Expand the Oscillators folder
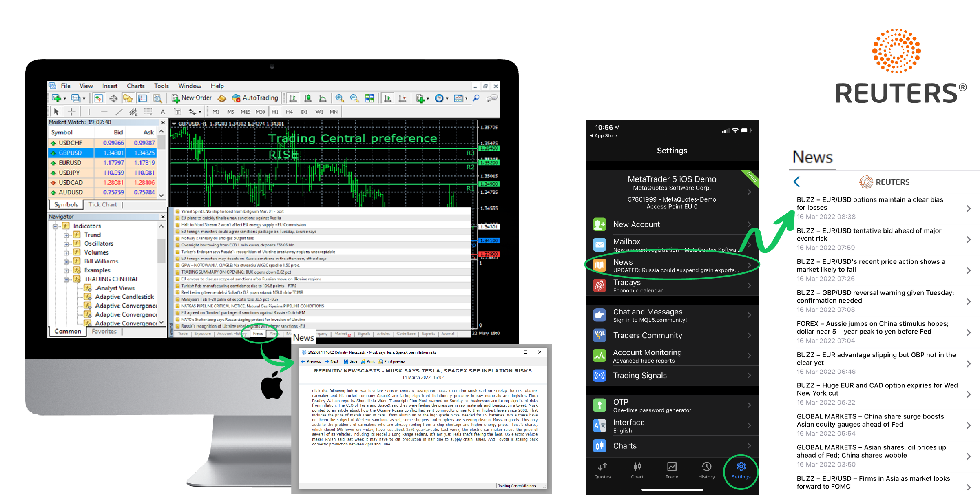 [66, 244]
